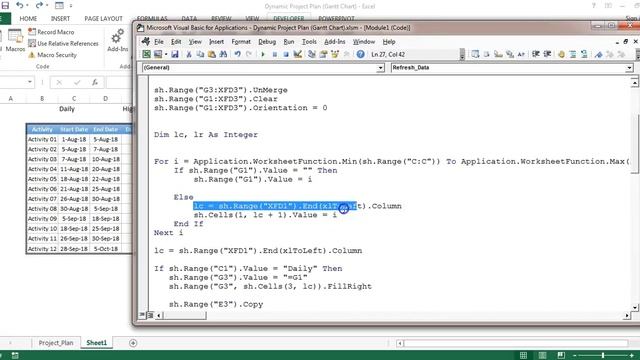Viewport: 640px width, 360px height.
Task: Click the Comment Block icon
Action: pyautogui.click(x=573, y=54)
